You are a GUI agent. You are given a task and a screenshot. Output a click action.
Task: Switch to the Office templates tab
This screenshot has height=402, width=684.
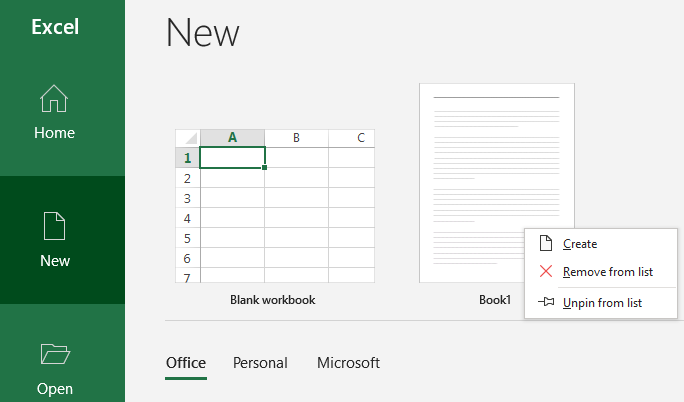186,363
